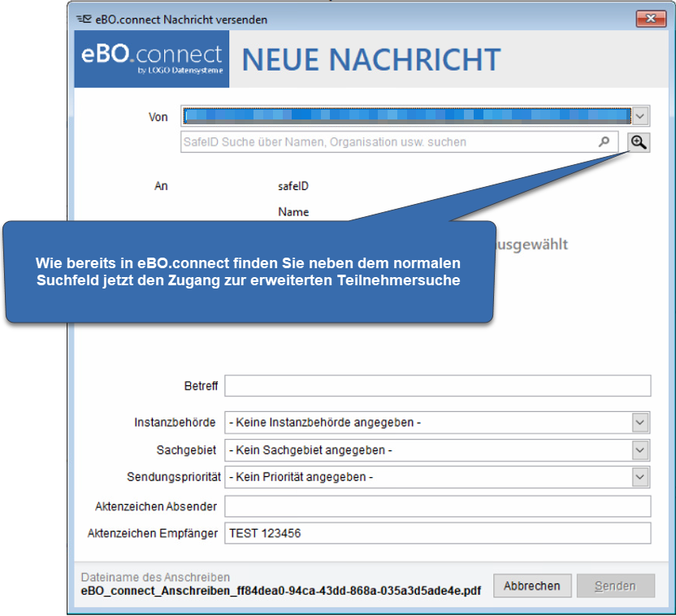Click the 'Instanzbehörde' label

[175, 423]
